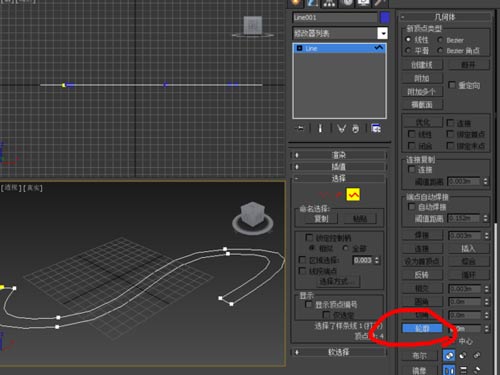Click the 优化 button
This screenshot has width=500, height=375.
(423, 123)
